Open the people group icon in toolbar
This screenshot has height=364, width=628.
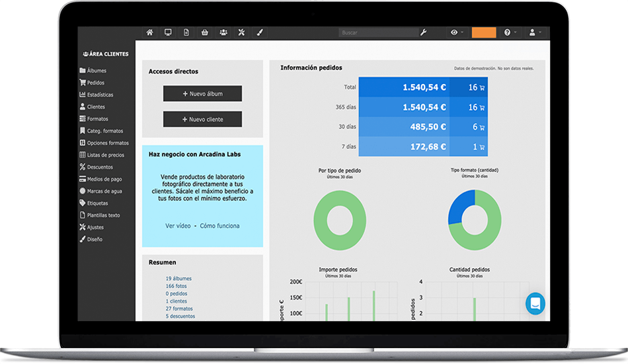pyautogui.click(x=223, y=32)
